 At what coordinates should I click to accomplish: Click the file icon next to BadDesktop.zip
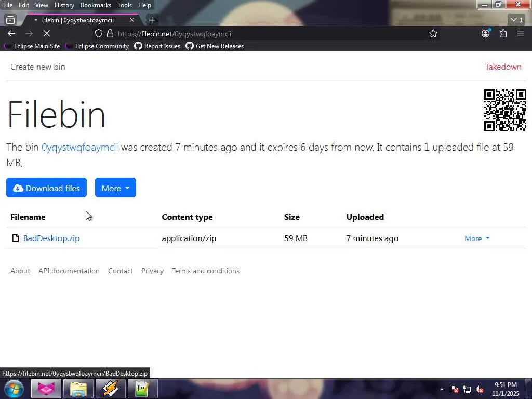pyautogui.click(x=15, y=238)
